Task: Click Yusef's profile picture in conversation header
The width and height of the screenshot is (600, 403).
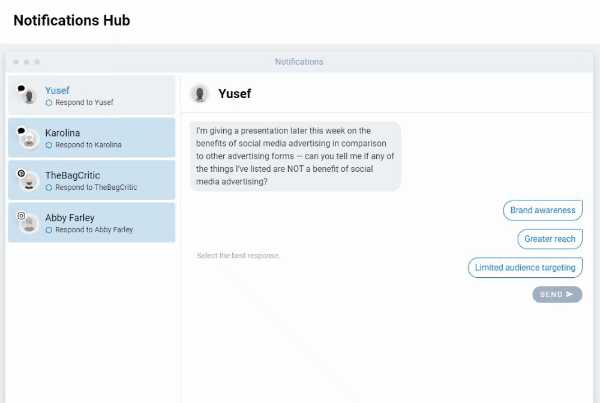Action: click(x=199, y=93)
